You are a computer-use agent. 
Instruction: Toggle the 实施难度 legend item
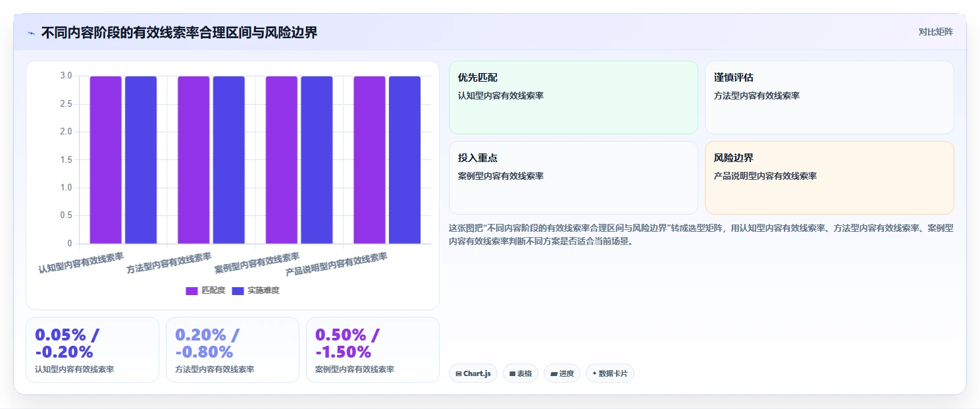255,290
